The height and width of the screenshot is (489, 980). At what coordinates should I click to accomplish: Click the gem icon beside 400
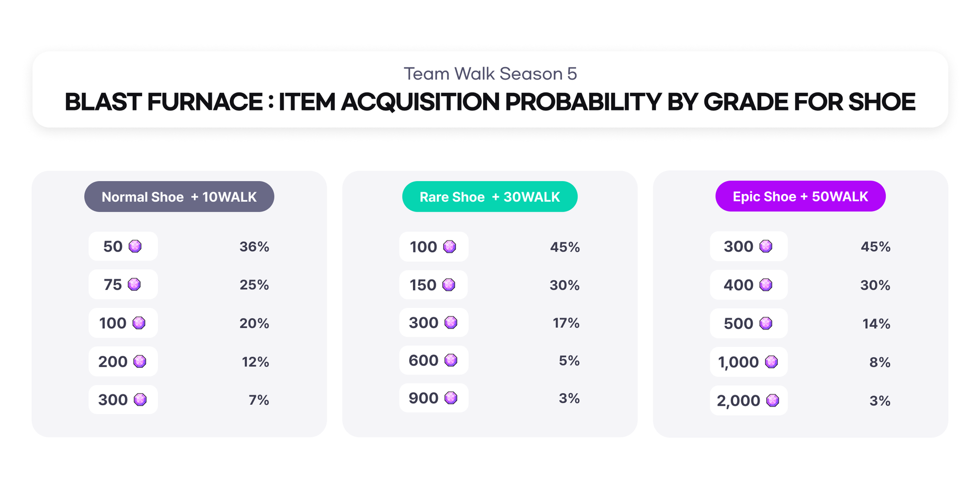tap(766, 285)
